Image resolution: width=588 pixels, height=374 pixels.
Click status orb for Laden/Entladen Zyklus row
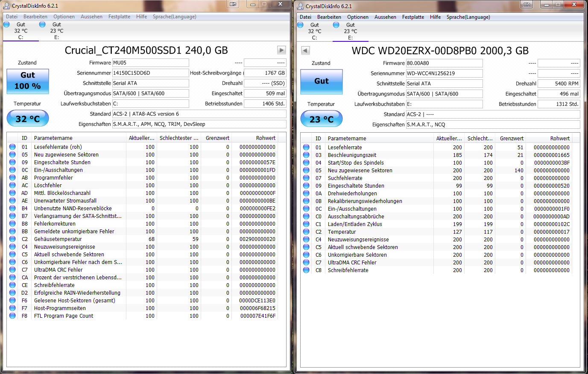(x=306, y=224)
